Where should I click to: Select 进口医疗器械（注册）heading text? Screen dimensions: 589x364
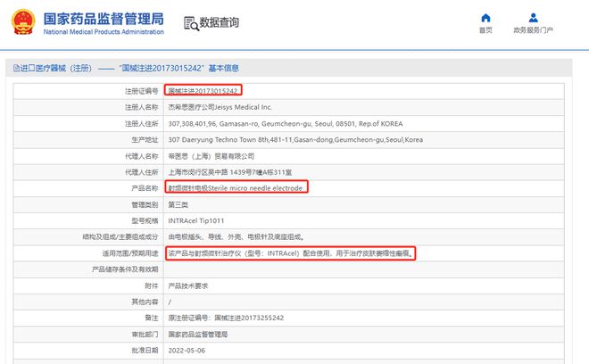(x=56, y=68)
